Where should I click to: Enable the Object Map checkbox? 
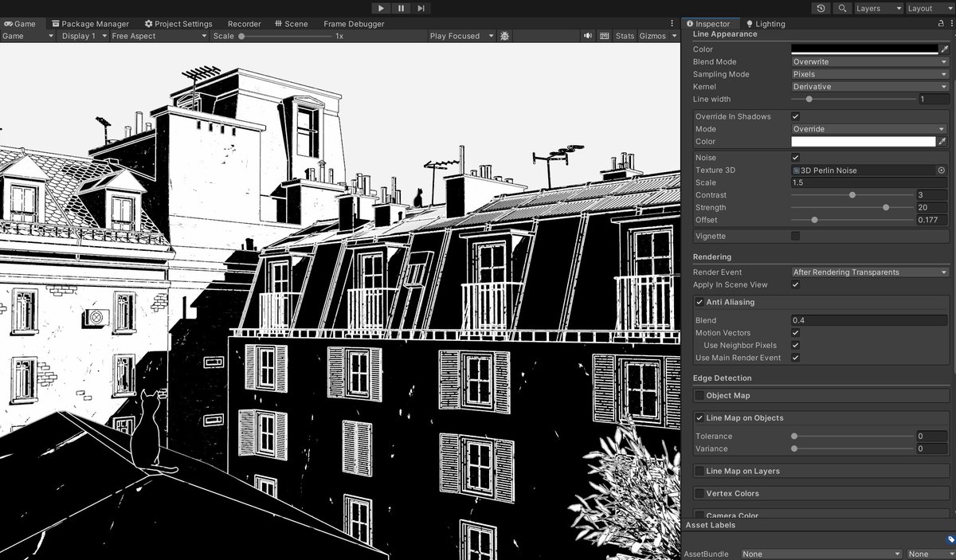699,395
